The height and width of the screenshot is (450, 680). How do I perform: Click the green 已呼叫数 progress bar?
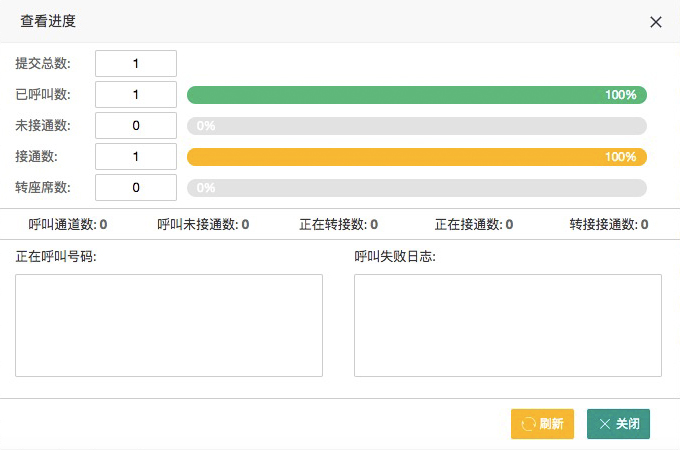[417, 95]
